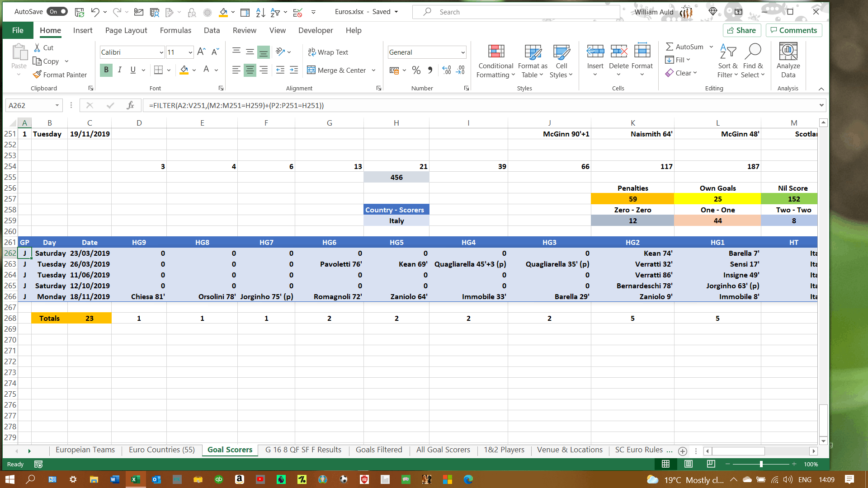Click the Percent Style icon

tap(416, 70)
